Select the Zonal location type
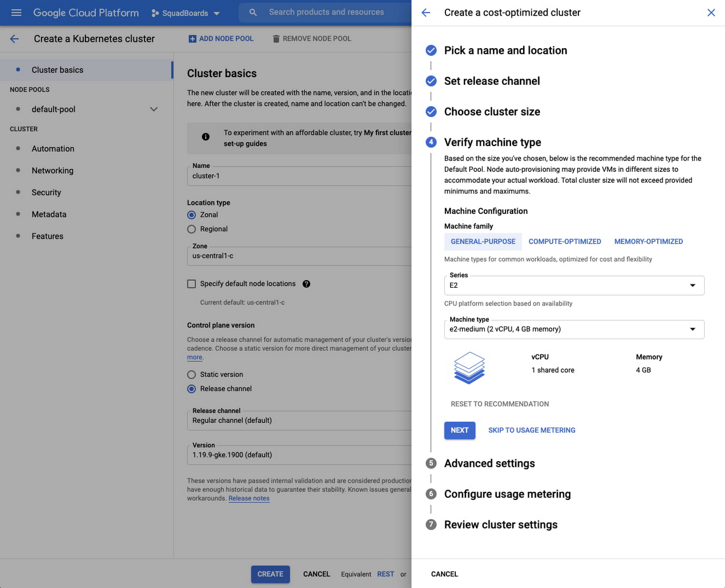725x588 pixels. point(192,215)
